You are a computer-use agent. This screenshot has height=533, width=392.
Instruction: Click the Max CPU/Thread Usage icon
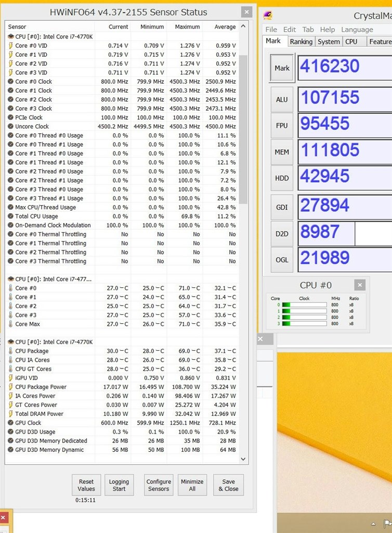[x=10, y=207]
